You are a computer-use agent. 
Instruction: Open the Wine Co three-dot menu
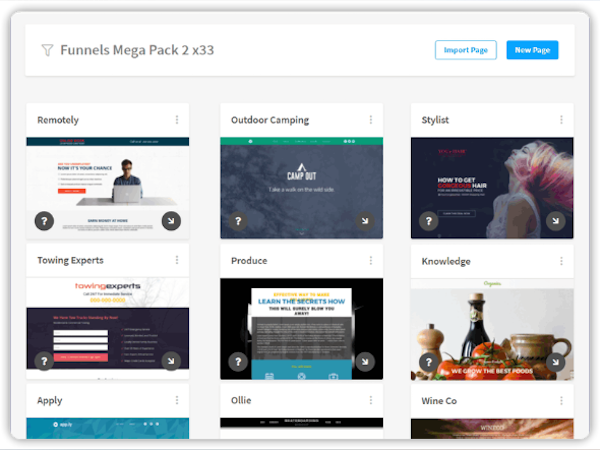561,401
